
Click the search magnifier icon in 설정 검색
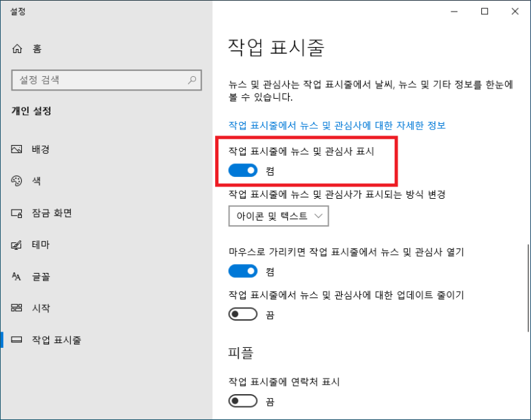pos(193,80)
